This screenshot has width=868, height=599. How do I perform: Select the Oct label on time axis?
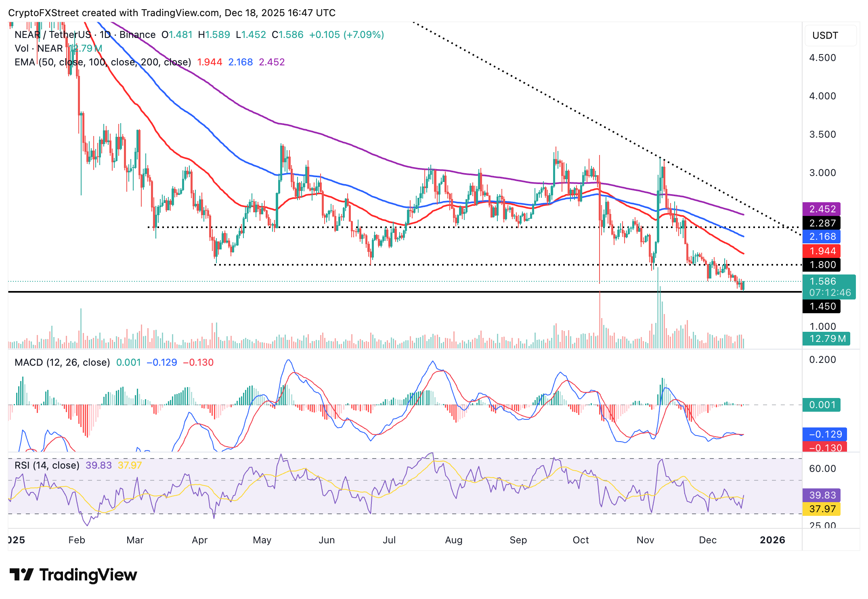(581, 540)
